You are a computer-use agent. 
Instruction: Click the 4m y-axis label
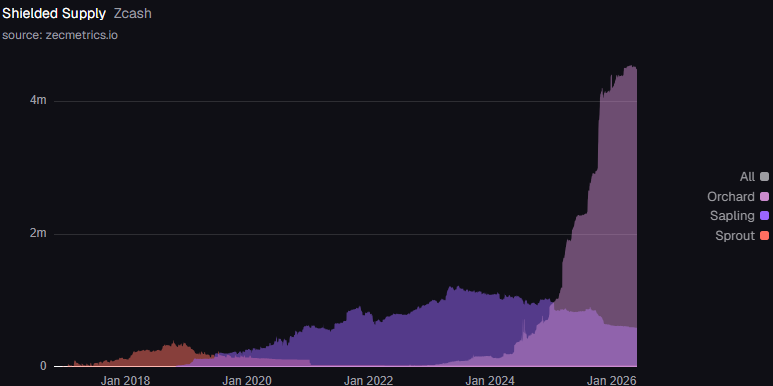coord(38,100)
